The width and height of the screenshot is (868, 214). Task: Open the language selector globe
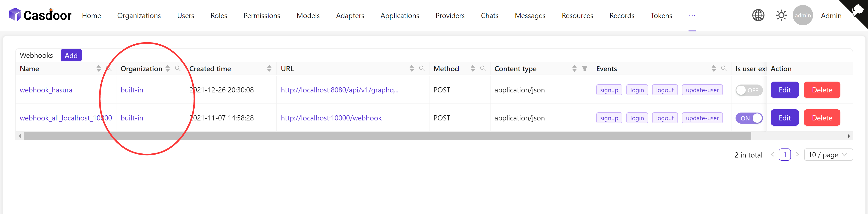point(758,15)
